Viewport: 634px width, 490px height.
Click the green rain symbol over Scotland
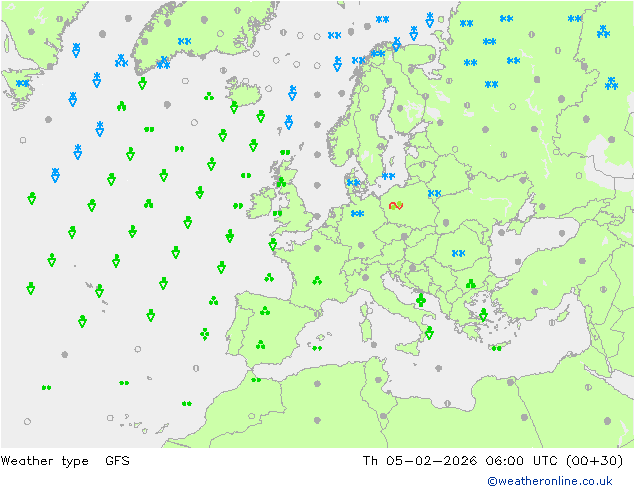click(x=281, y=182)
